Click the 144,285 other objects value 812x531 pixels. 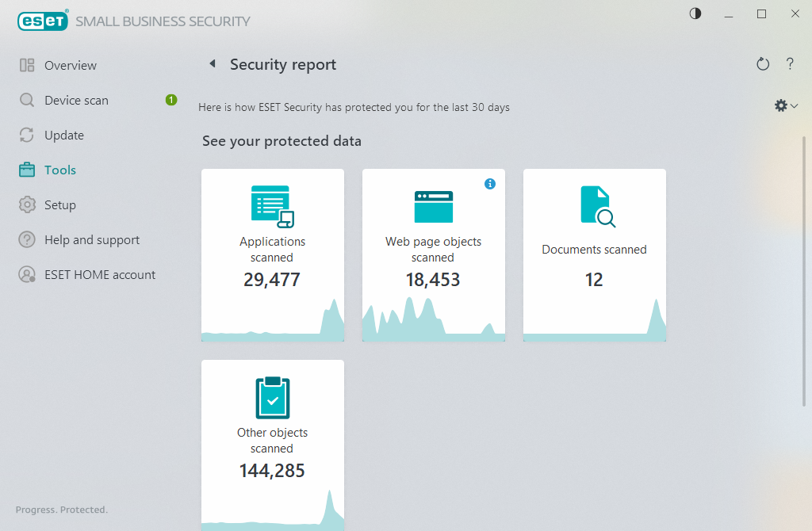(272, 471)
